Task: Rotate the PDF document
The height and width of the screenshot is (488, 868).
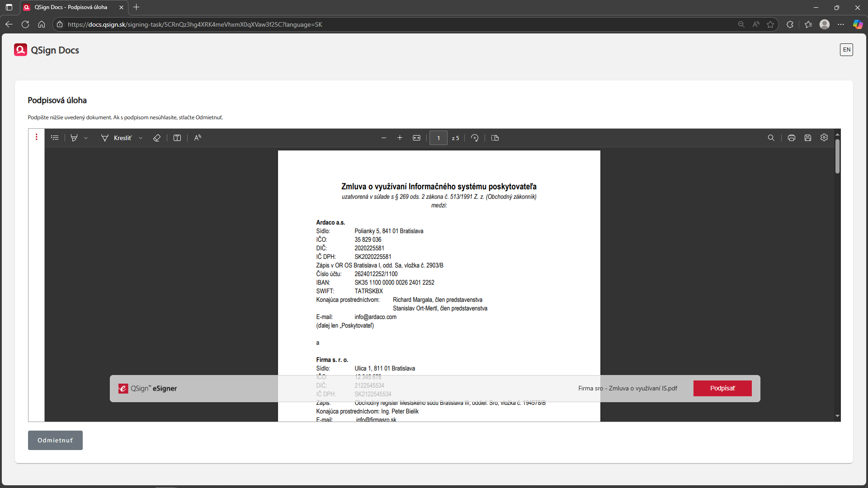Action: [x=475, y=138]
